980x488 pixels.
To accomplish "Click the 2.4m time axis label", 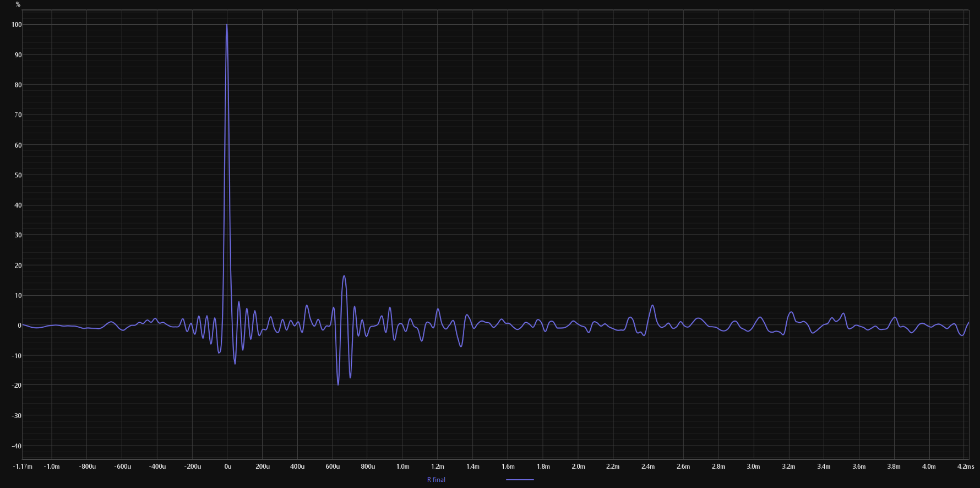I will click(x=648, y=467).
